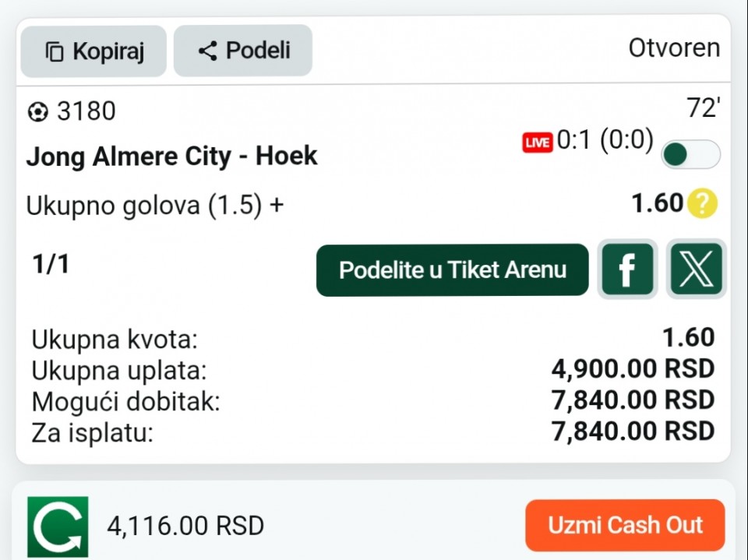Select the Ukupno golova (1.5) + bet
The width and height of the screenshot is (748, 560).
click(155, 206)
